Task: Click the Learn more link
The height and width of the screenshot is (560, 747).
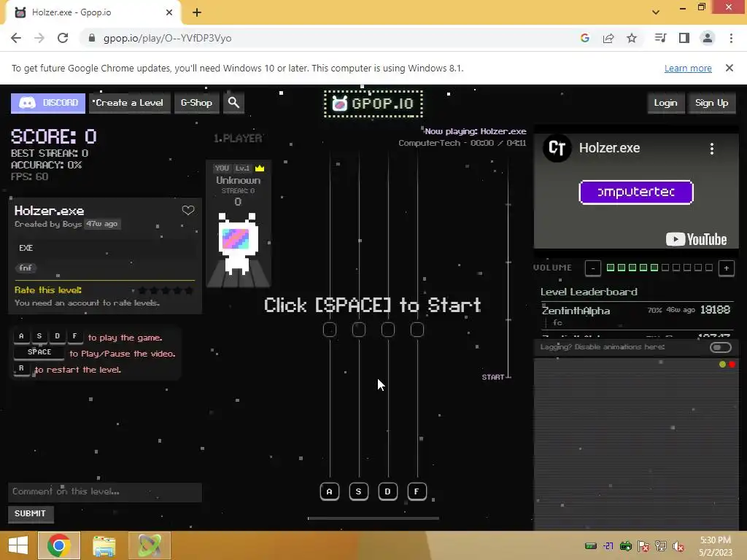Action: 688,68
